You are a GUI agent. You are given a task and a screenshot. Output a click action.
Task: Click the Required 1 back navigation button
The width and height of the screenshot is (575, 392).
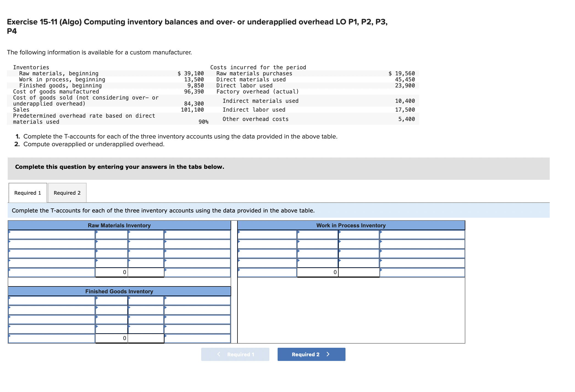tap(235, 354)
